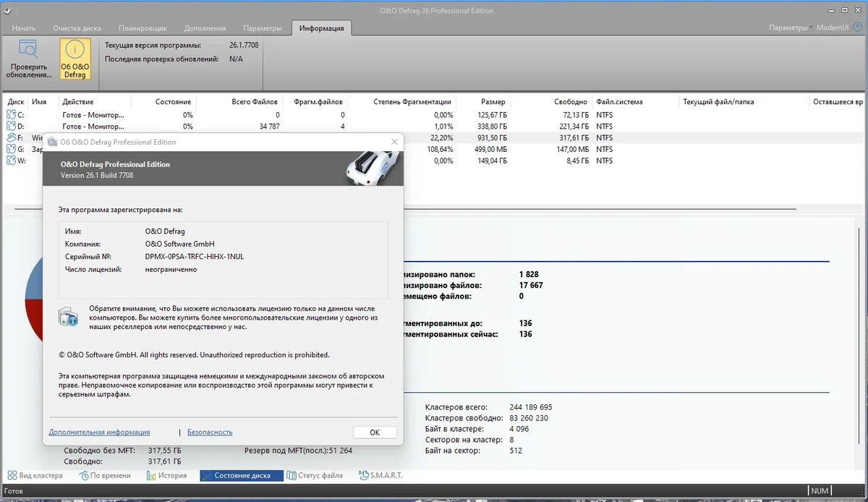This screenshot has width=868, height=502.
Task: Open the Начать ribbon tab
Action: (x=24, y=28)
